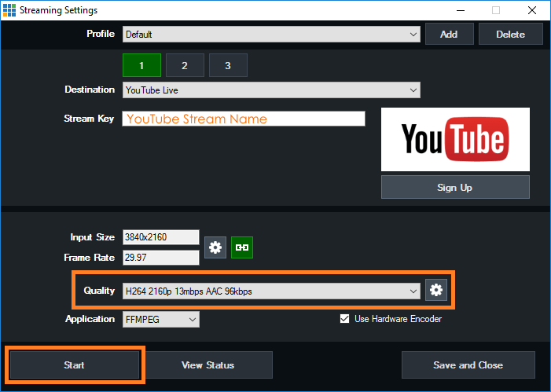This screenshot has height=392, width=551.
Task: Start the stream
Action: pyautogui.click(x=75, y=365)
